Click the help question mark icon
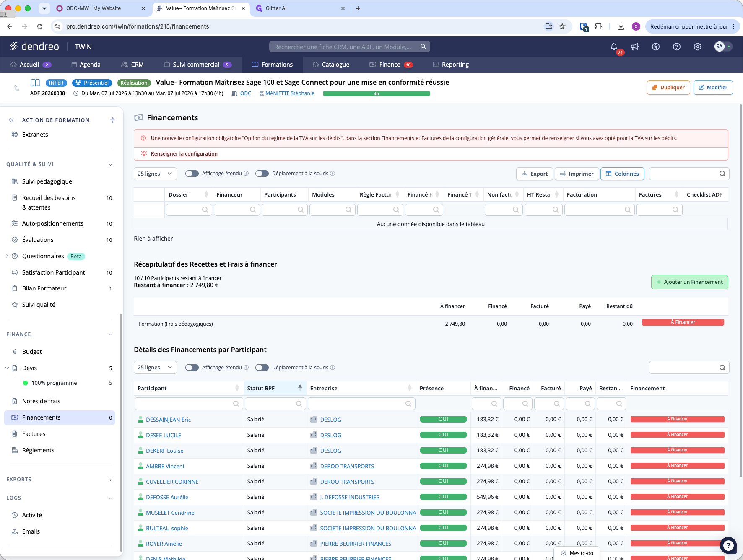This screenshot has height=560, width=743. [x=677, y=47]
